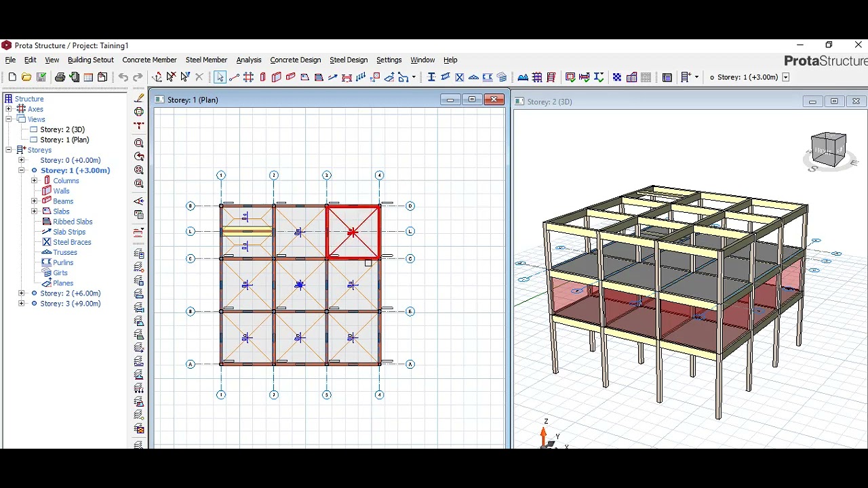The height and width of the screenshot is (488, 868).
Task: Select Planes in tree
Action: 63,283
